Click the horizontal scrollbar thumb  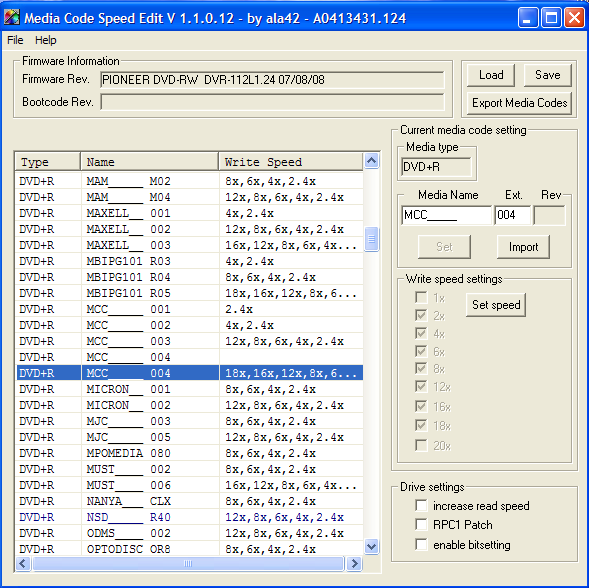coord(188,564)
